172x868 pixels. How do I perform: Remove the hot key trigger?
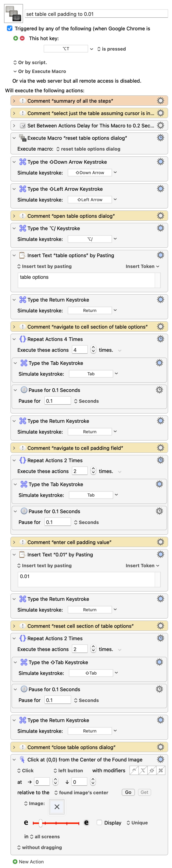tap(22, 38)
